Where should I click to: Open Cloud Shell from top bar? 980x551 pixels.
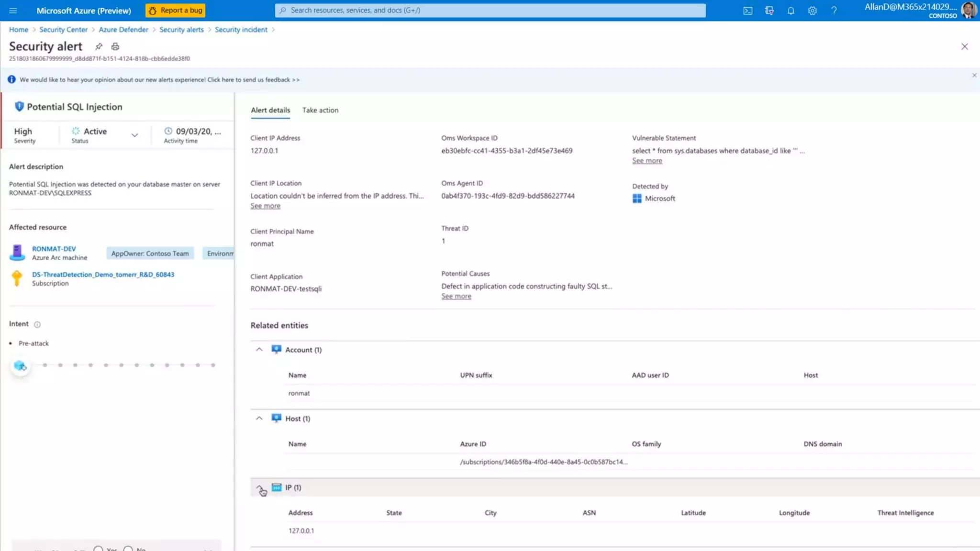click(x=747, y=11)
